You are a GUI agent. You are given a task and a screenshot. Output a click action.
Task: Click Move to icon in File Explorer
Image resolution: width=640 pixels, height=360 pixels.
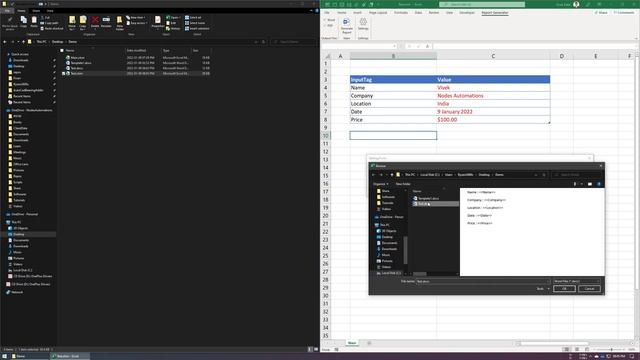click(72, 23)
